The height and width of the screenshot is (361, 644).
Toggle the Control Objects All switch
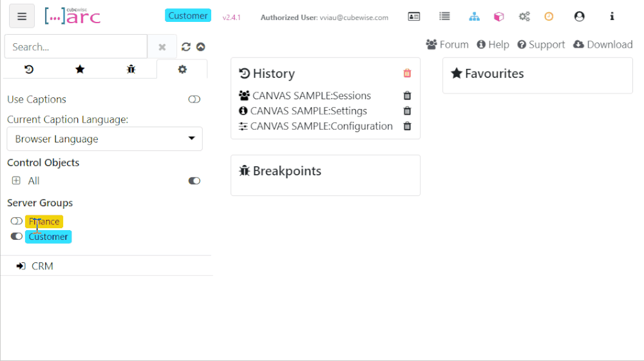[194, 181]
